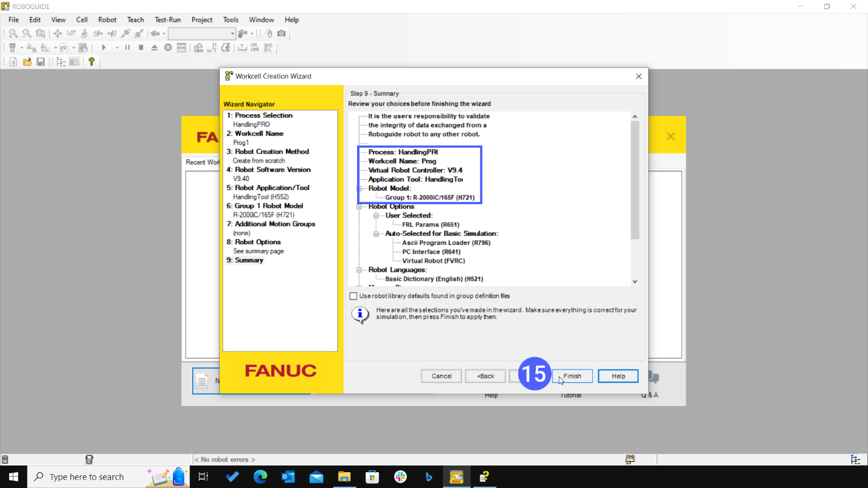Toggle the ON LINE mode button
The image size is (868, 488).
pyautogui.click(x=254, y=47)
